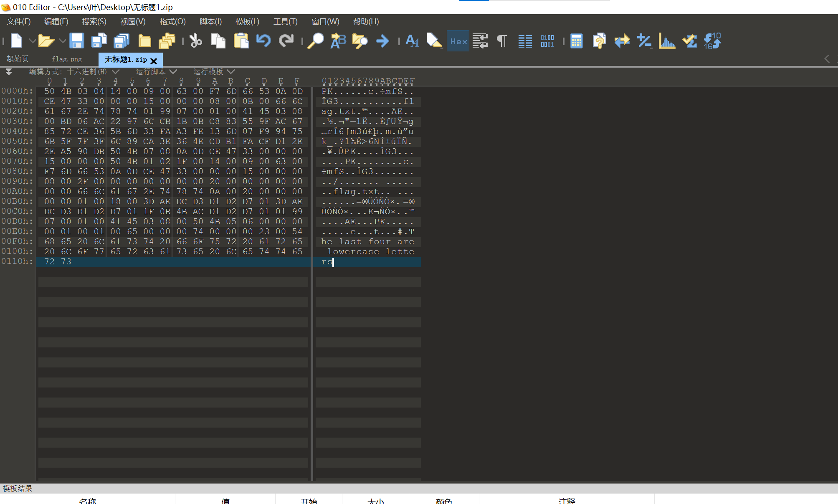Screen dimensions: 838x504
Task: Open the 起始页 start page tab
Action: point(18,59)
